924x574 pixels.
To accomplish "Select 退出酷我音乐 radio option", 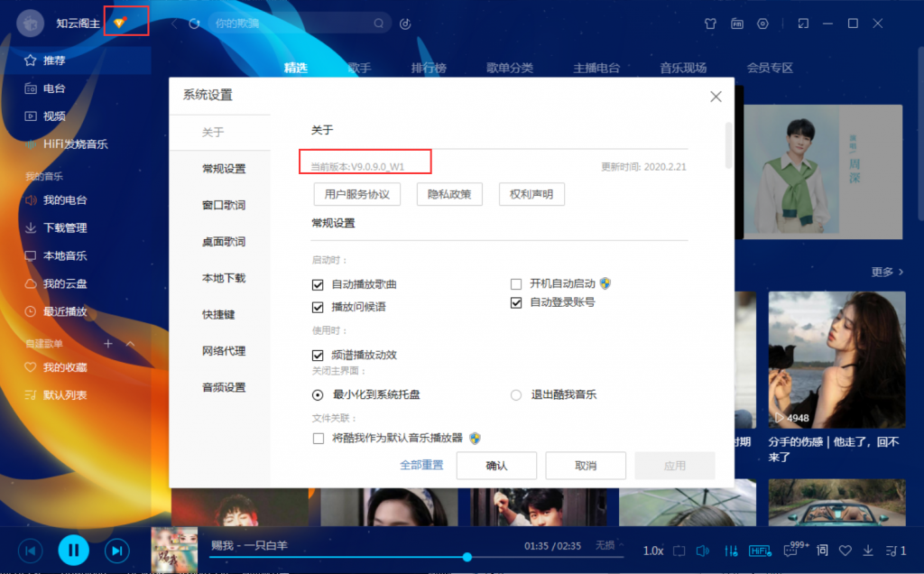I will [515, 394].
